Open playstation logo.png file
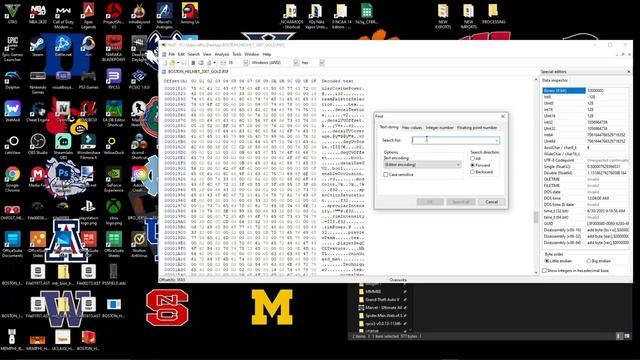 tap(89, 212)
